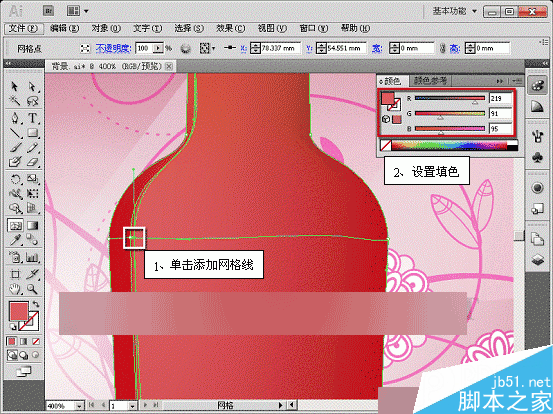Click the R channel color slider
The width and height of the screenshot is (553, 414).
pos(450,98)
